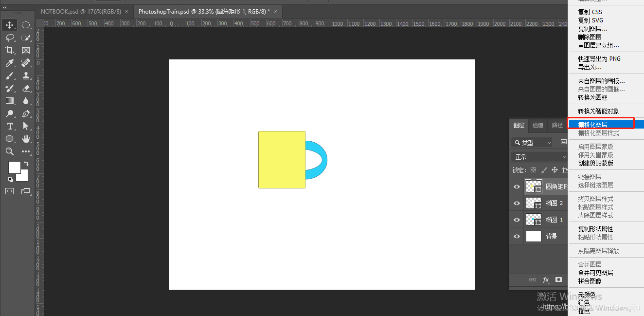Switch to the 通道 tab
Viewport: 644px width, 316px height.
tap(537, 125)
